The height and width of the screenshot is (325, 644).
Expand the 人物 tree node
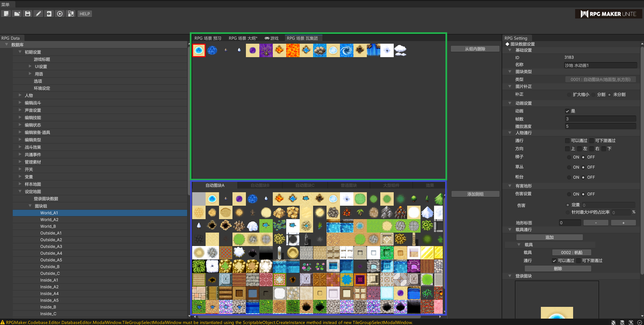pyautogui.click(x=20, y=95)
